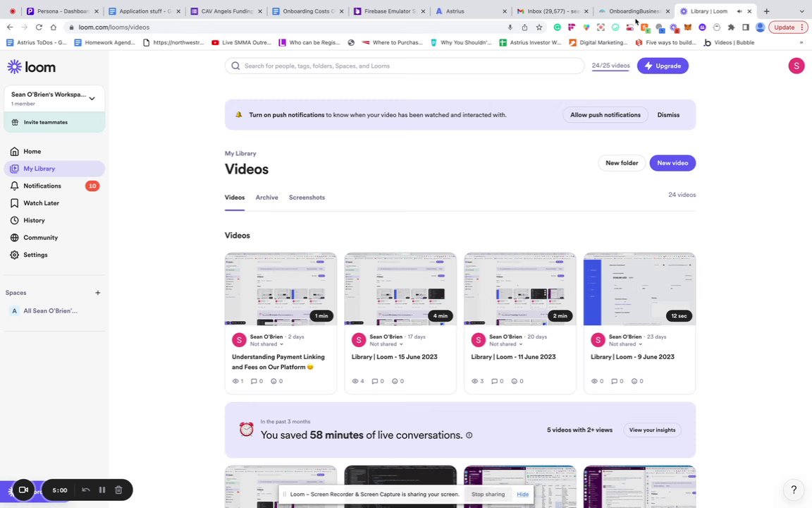
Task: Open Not shared dropdown on Payment Linking video
Action: 266,344
